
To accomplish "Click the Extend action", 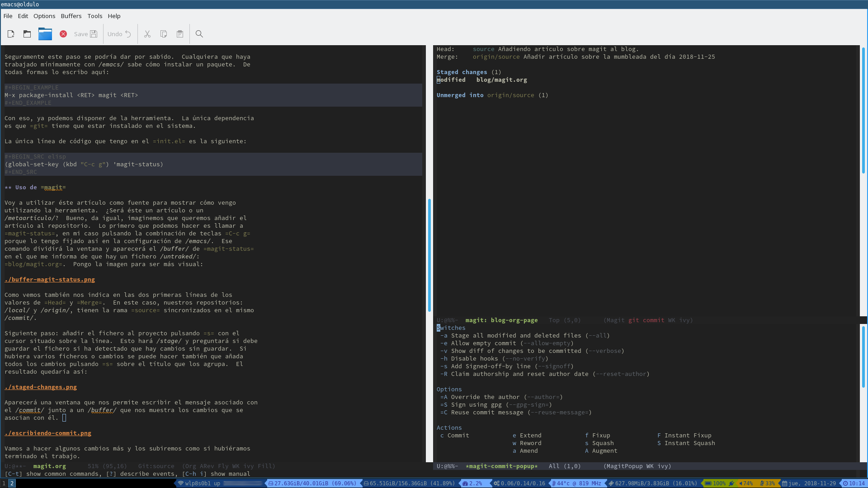I will pos(527,436).
